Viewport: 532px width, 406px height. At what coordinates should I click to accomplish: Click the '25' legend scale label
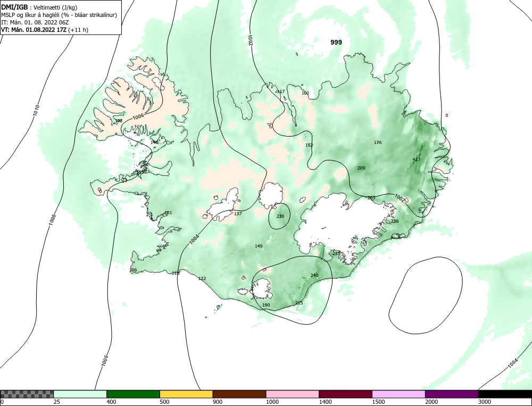coord(56,402)
